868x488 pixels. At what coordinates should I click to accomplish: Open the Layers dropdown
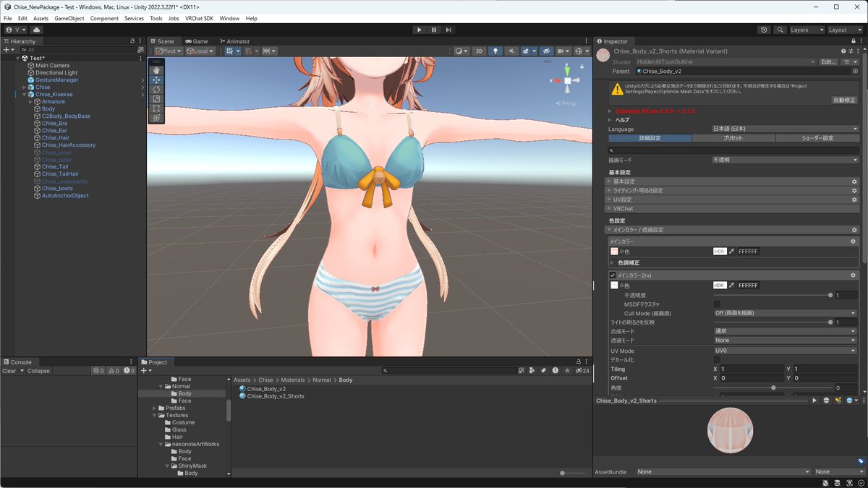807,30
